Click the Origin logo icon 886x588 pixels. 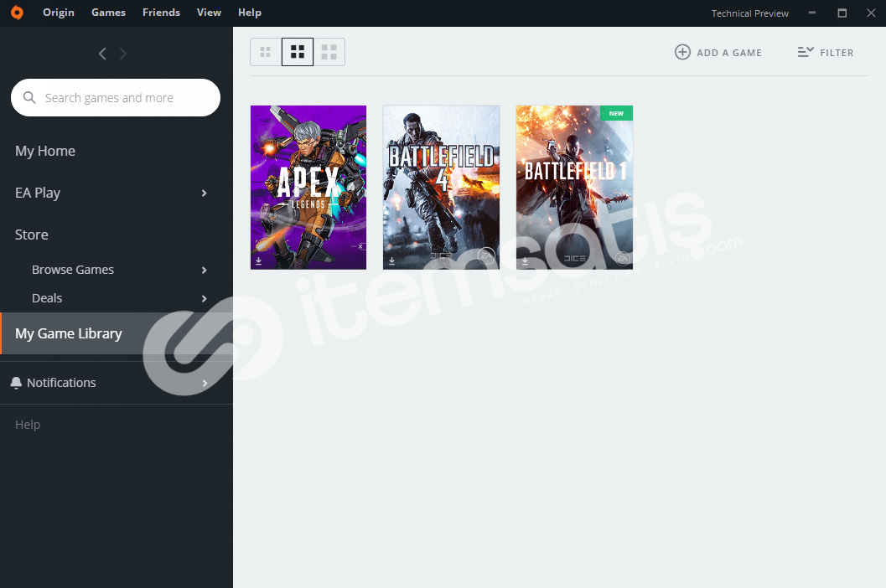click(17, 13)
